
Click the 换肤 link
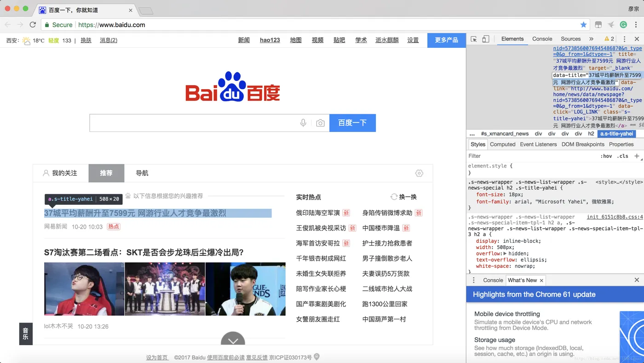pyautogui.click(x=86, y=40)
